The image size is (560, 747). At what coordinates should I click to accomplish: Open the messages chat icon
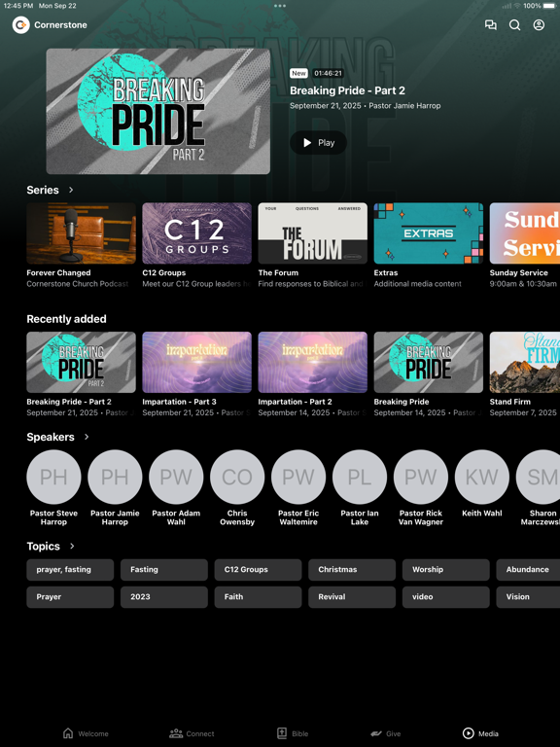coord(490,24)
